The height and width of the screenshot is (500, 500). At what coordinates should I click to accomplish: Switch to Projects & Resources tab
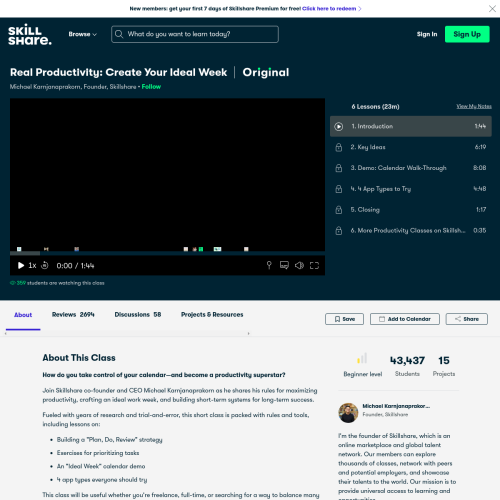[x=212, y=314]
